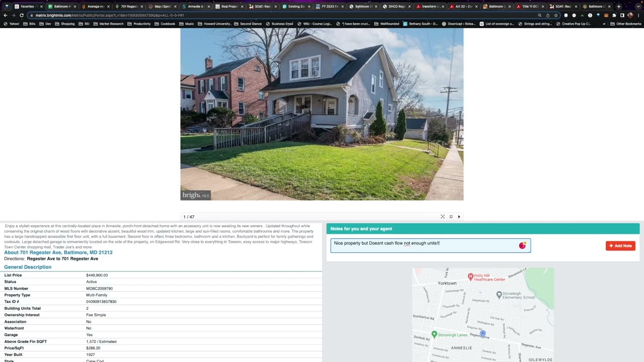Viewport: 644px width, 362px height.
Task: Open the WellRounded bookmark folder
Action: click(386, 24)
